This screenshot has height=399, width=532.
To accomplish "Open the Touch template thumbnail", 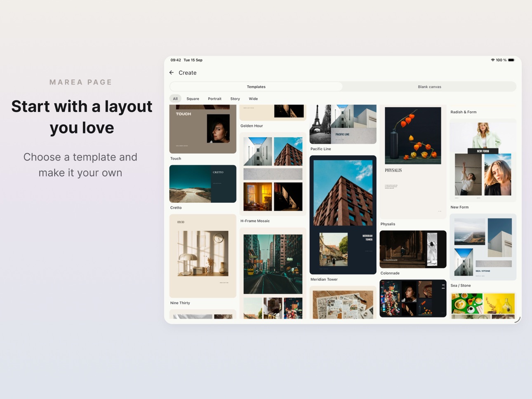I will (x=203, y=129).
